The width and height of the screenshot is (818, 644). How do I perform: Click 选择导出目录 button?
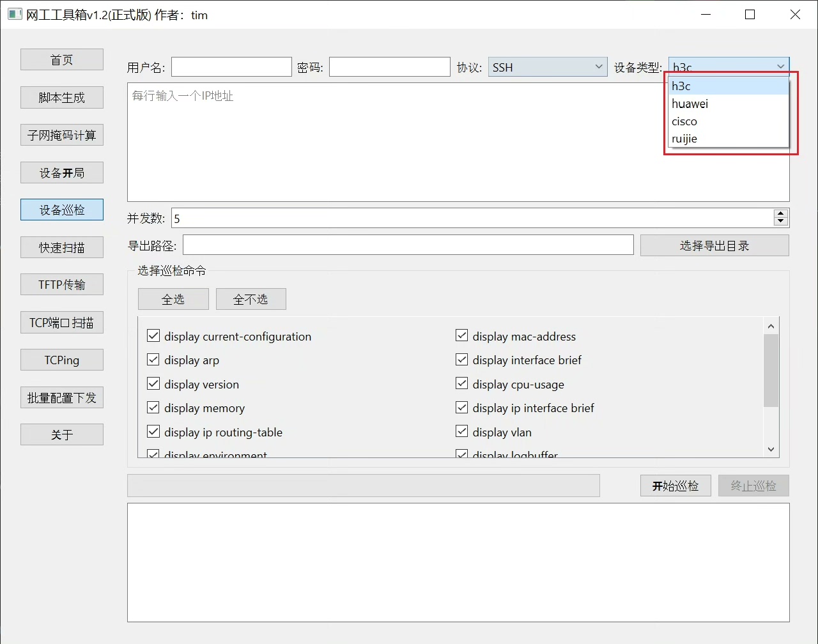point(714,245)
